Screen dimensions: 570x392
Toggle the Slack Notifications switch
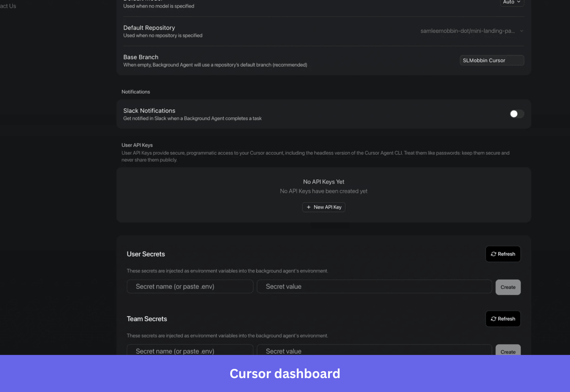tap(517, 114)
